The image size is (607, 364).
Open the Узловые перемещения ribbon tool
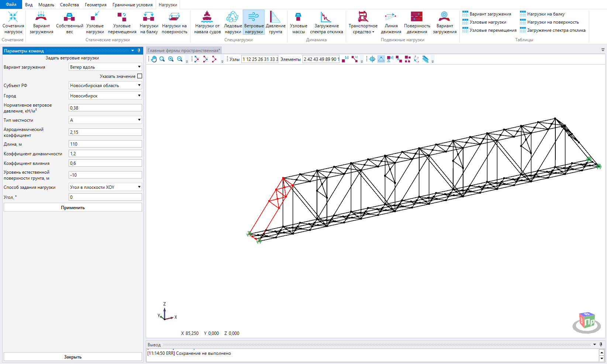point(122,22)
